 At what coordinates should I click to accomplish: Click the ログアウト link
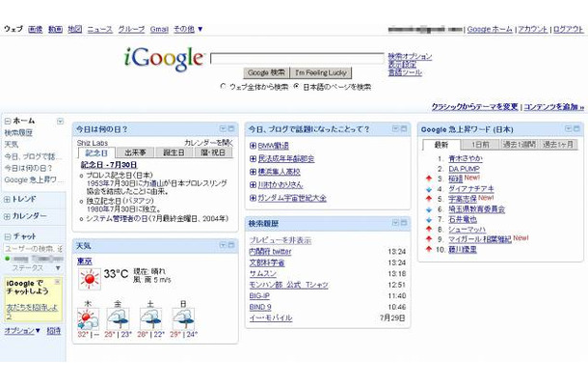click(x=569, y=29)
